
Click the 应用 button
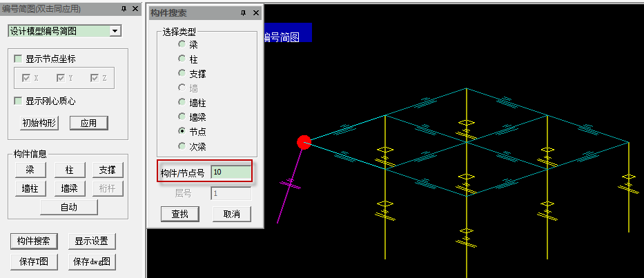tap(89, 123)
